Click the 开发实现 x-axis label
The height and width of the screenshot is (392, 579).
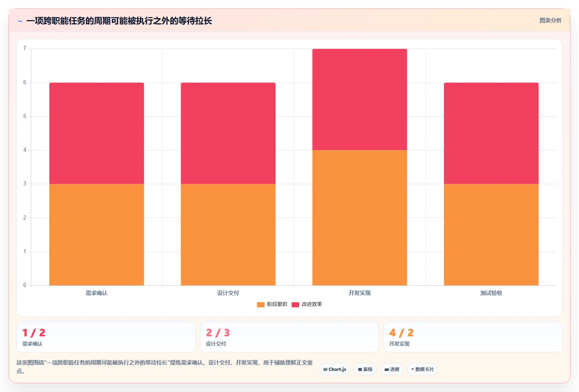[360, 293]
